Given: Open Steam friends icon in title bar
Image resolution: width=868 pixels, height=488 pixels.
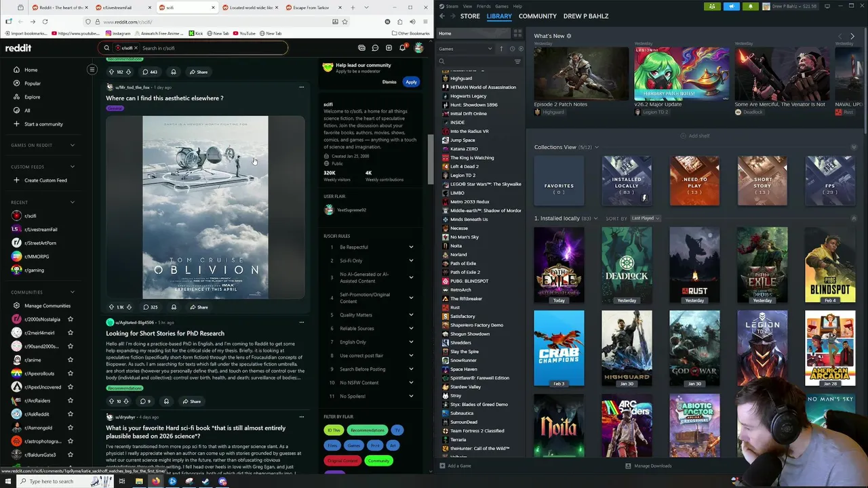Looking at the screenshot, I should pos(711,6).
